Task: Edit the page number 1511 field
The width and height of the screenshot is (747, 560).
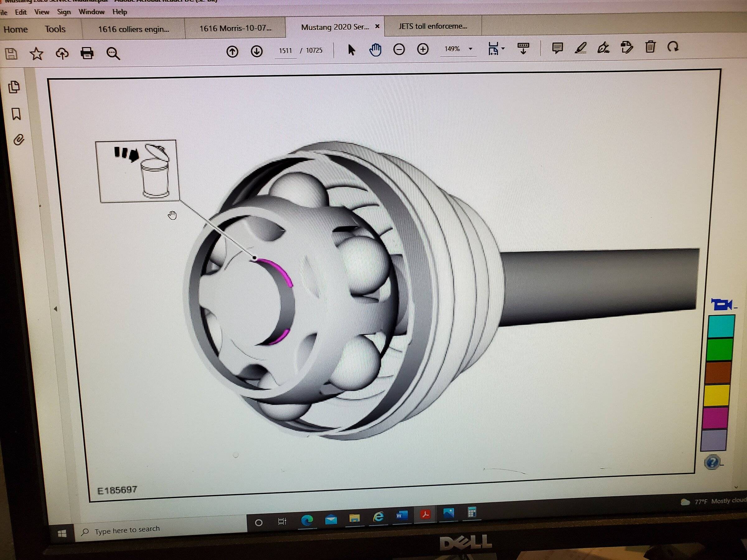Action: [x=285, y=51]
